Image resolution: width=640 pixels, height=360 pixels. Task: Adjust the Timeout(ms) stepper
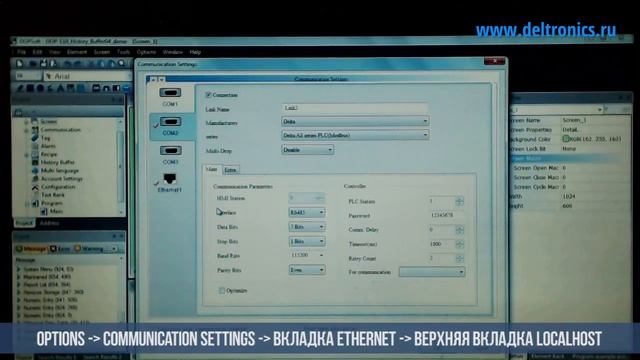click(459, 244)
